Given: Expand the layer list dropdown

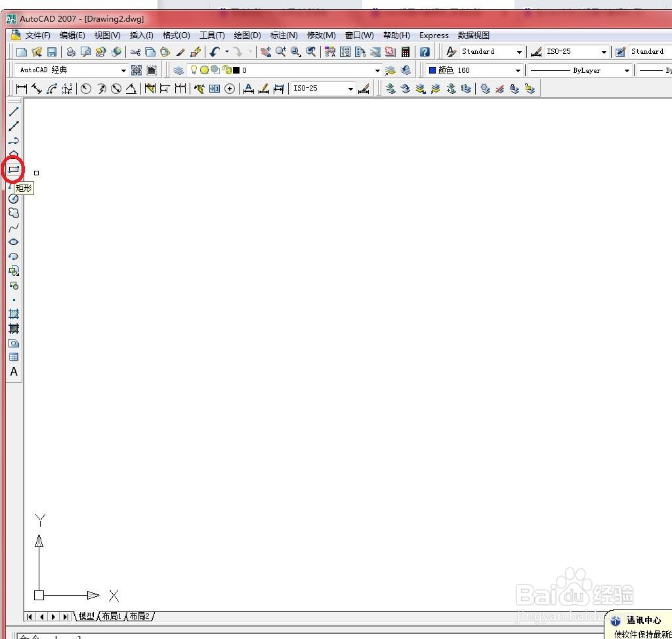Looking at the screenshot, I should tap(377, 70).
